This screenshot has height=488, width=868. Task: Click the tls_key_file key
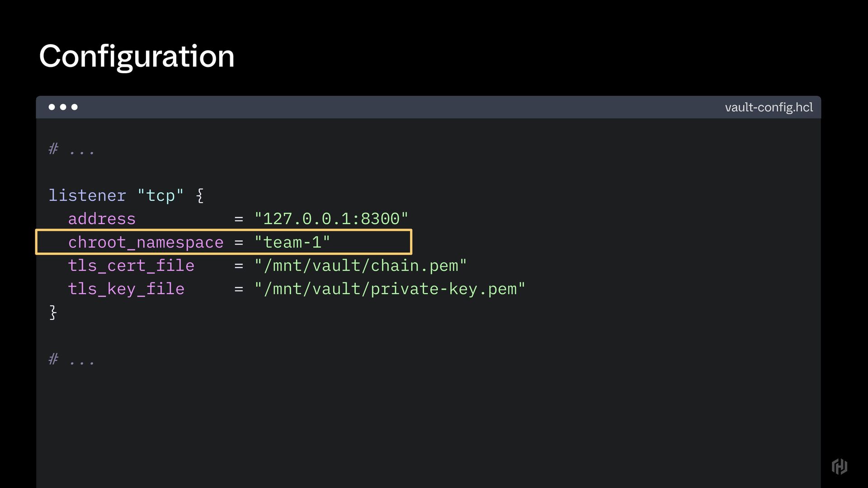(126, 289)
